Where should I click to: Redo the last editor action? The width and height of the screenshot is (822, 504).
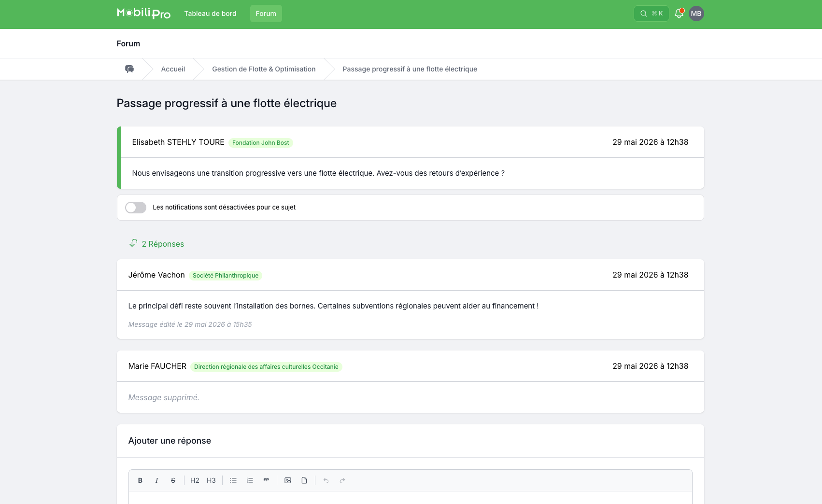click(342, 480)
